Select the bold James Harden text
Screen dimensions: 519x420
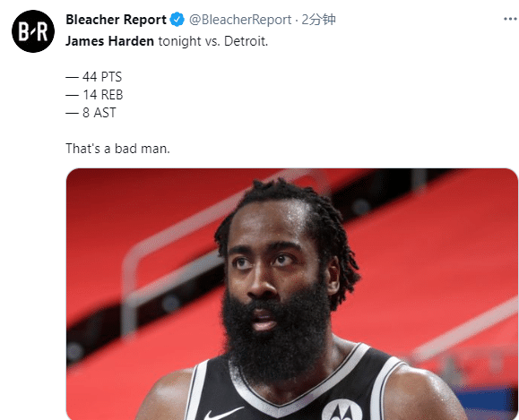pos(109,41)
